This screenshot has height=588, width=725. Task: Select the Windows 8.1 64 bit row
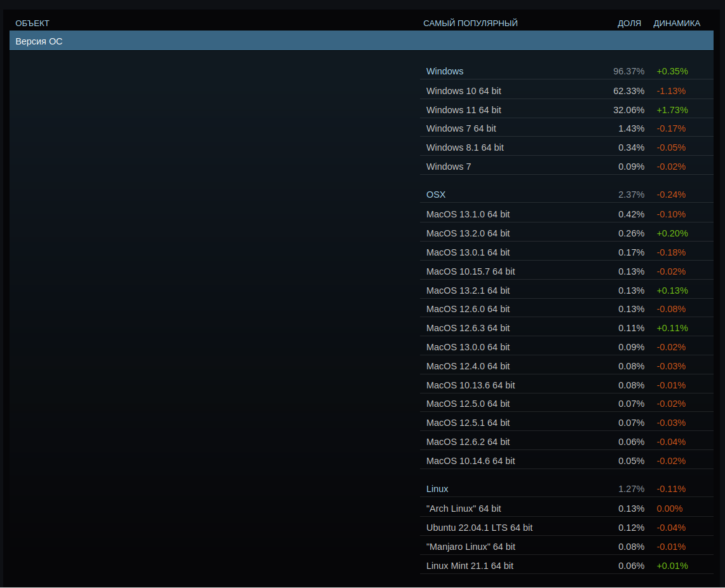[x=566, y=147]
